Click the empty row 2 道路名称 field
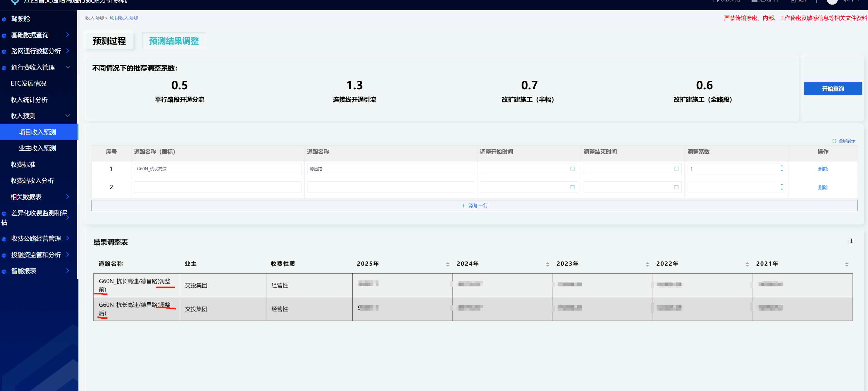 [x=391, y=187]
